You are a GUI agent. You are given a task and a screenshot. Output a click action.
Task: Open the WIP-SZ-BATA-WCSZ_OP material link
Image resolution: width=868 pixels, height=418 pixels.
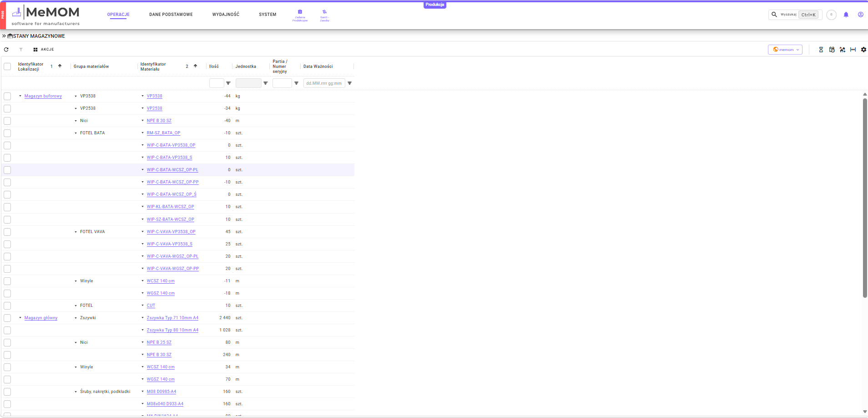pyautogui.click(x=171, y=219)
